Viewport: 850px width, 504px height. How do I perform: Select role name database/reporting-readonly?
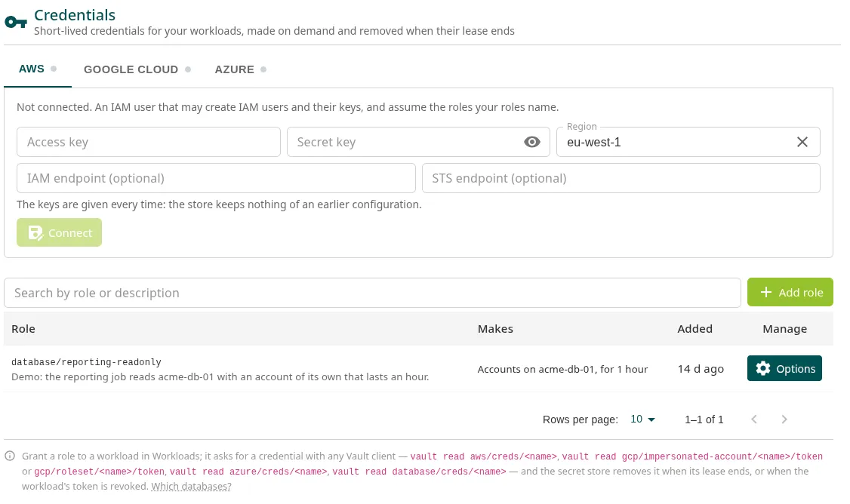click(x=86, y=362)
